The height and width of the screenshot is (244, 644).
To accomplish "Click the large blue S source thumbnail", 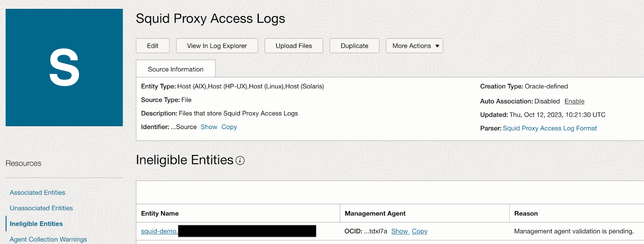I will (64, 67).
